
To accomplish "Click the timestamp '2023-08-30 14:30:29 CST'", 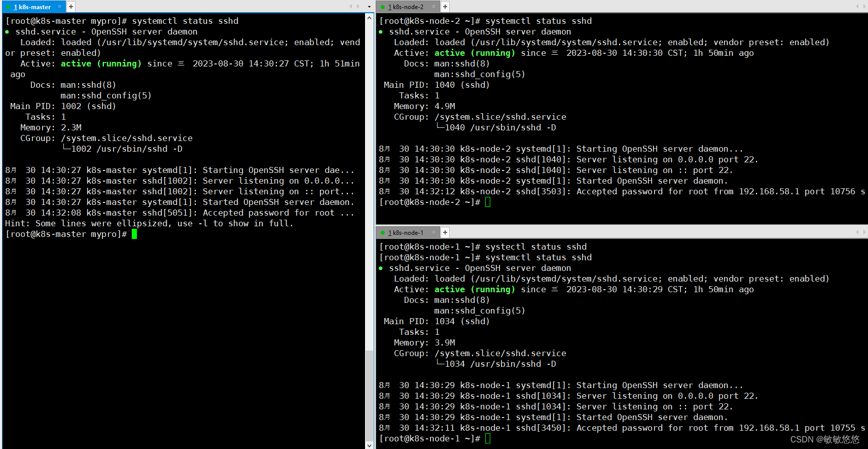I will click(x=625, y=289).
